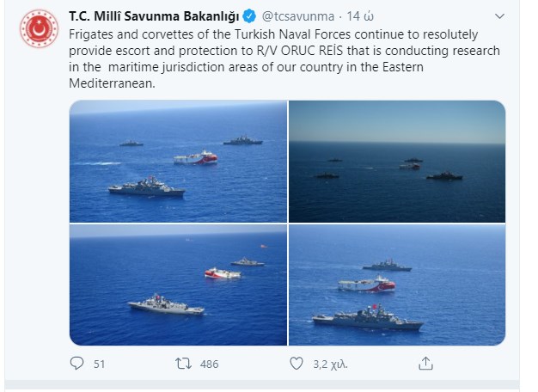
Task: Open the top-right dark sea photo
Action: click(396, 161)
